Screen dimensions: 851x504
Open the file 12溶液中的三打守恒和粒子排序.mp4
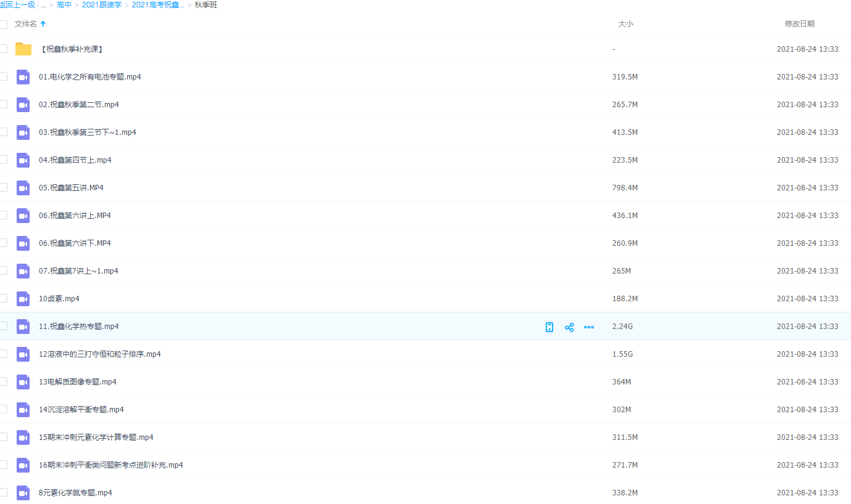tap(99, 354)
